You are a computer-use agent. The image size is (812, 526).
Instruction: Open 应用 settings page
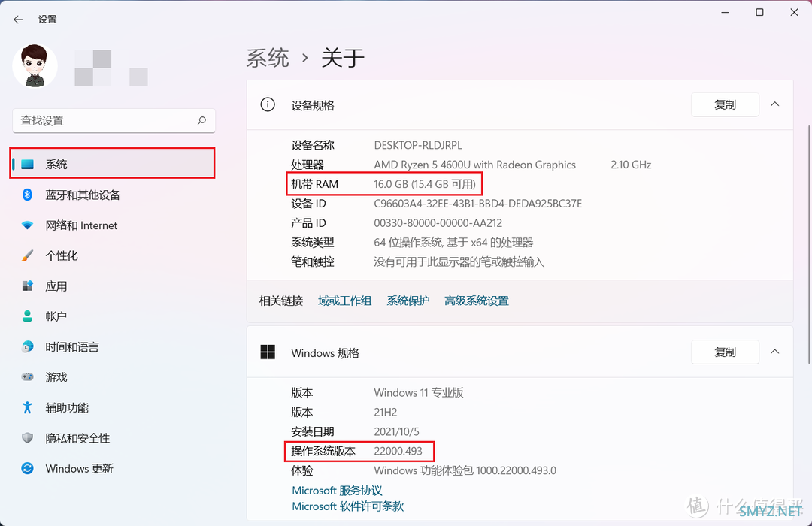click(x=112, y=286)
